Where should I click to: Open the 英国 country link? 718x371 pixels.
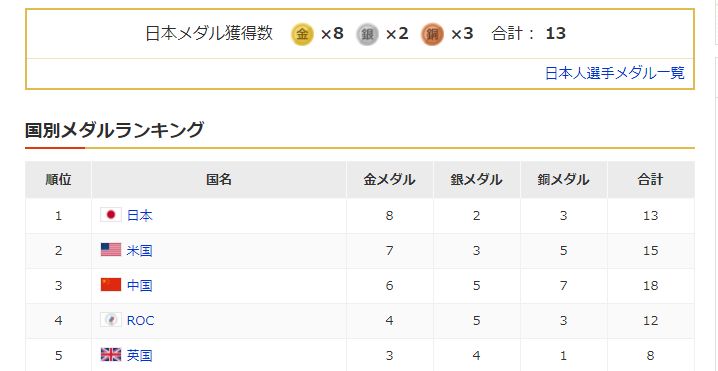click(x=139, y=355)
